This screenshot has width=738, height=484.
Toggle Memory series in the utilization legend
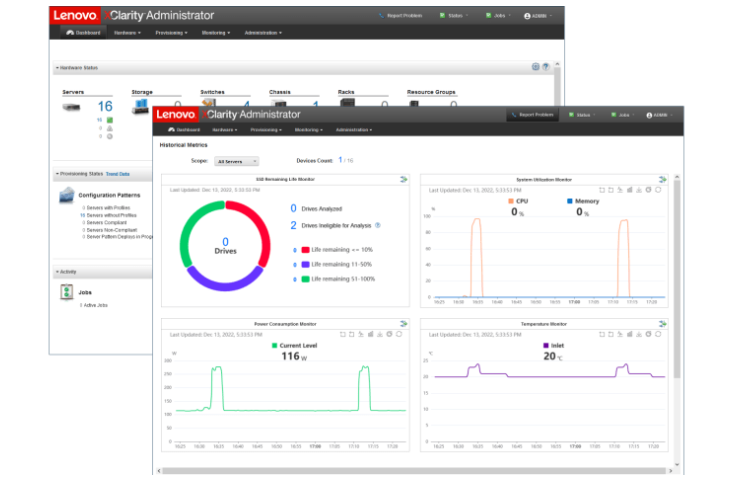click(583, 201)
